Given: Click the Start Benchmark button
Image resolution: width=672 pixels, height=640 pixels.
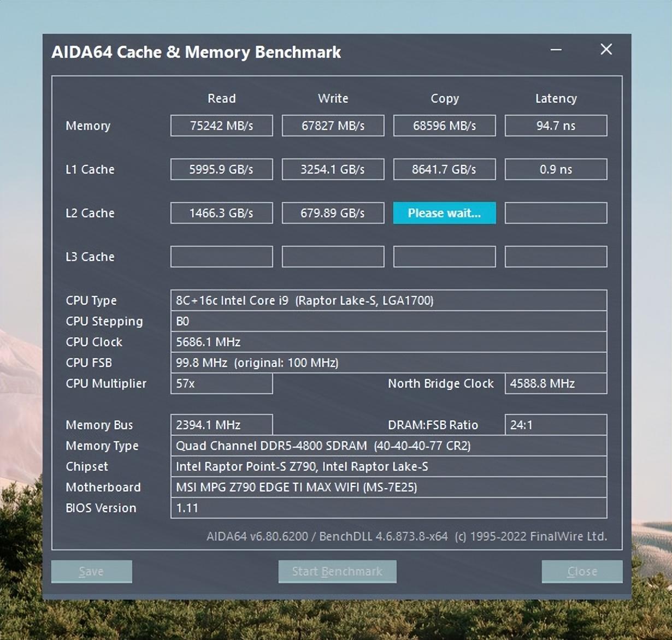Looking at the screenshot, I should [x=337, y=571].
